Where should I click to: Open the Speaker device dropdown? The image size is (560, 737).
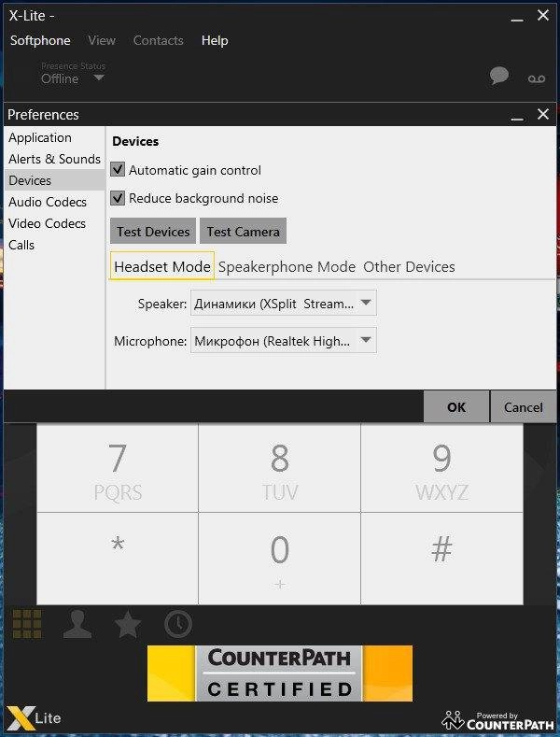(284, 304)
